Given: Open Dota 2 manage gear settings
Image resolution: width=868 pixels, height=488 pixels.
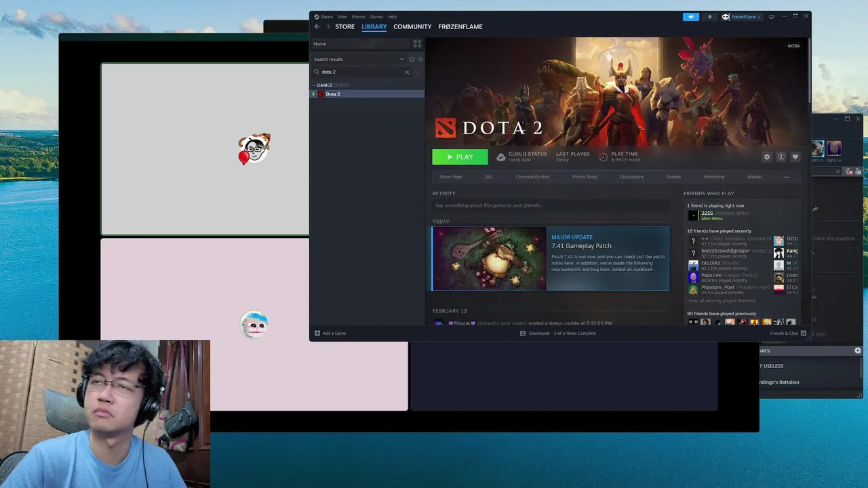Looking at the screenshot, I should click(767, 157).
